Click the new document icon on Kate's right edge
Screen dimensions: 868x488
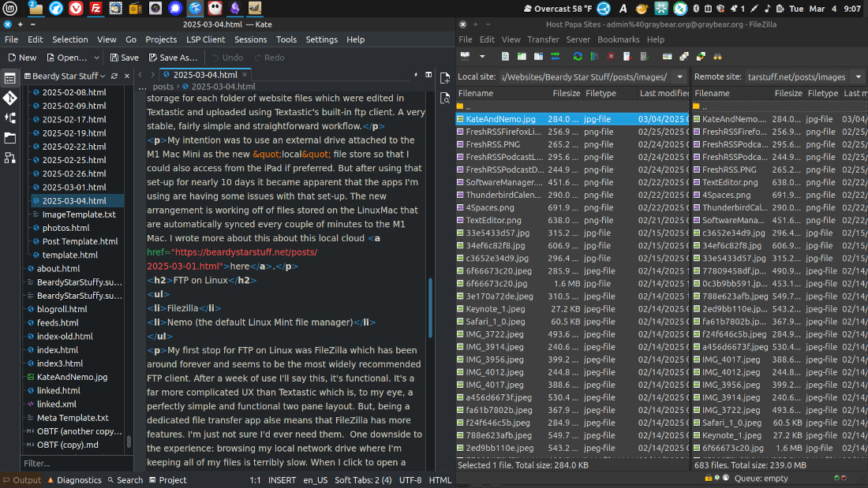click(445, 77)
